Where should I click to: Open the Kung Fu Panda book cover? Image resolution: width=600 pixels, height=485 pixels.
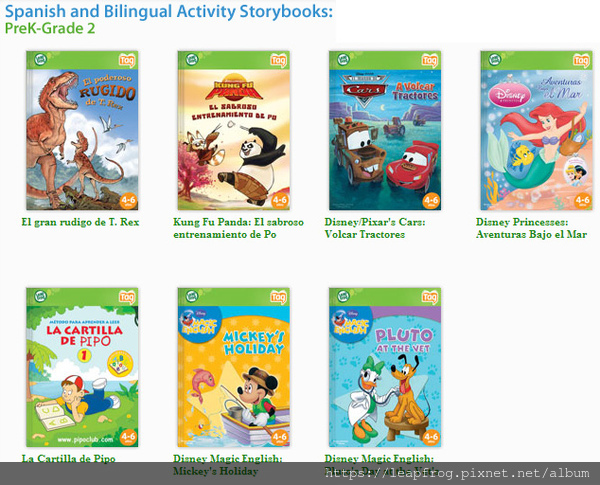pyautogui.click(x=233, y=131)
